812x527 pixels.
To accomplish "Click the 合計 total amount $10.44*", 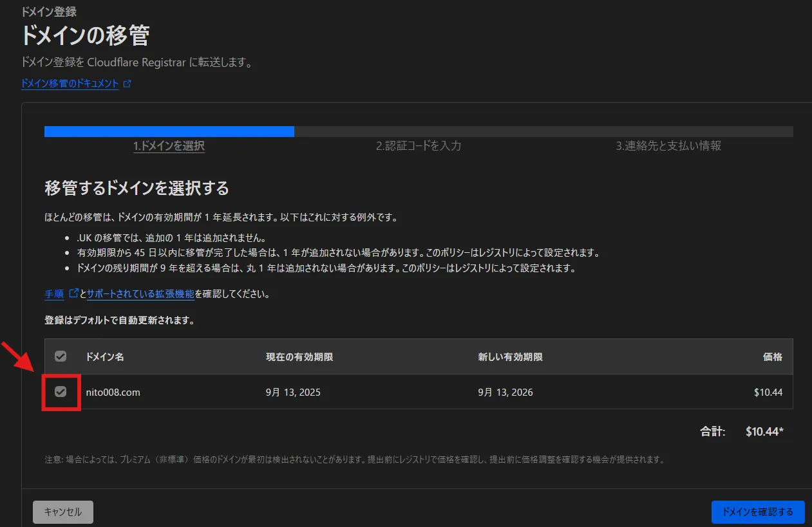I will 764,432.
